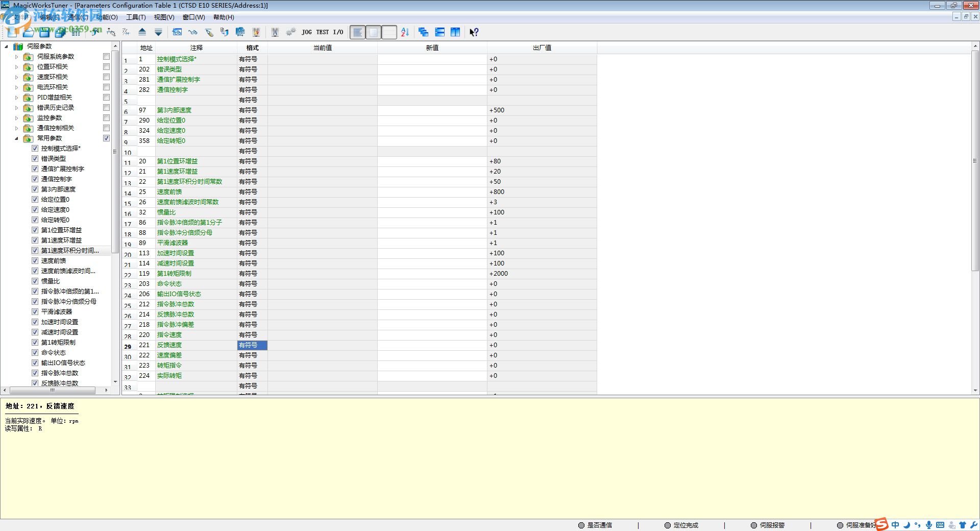This screenshot has width=980, height=531.
Task: Click the gears settings toolbar icon
Action: [291, 32]
